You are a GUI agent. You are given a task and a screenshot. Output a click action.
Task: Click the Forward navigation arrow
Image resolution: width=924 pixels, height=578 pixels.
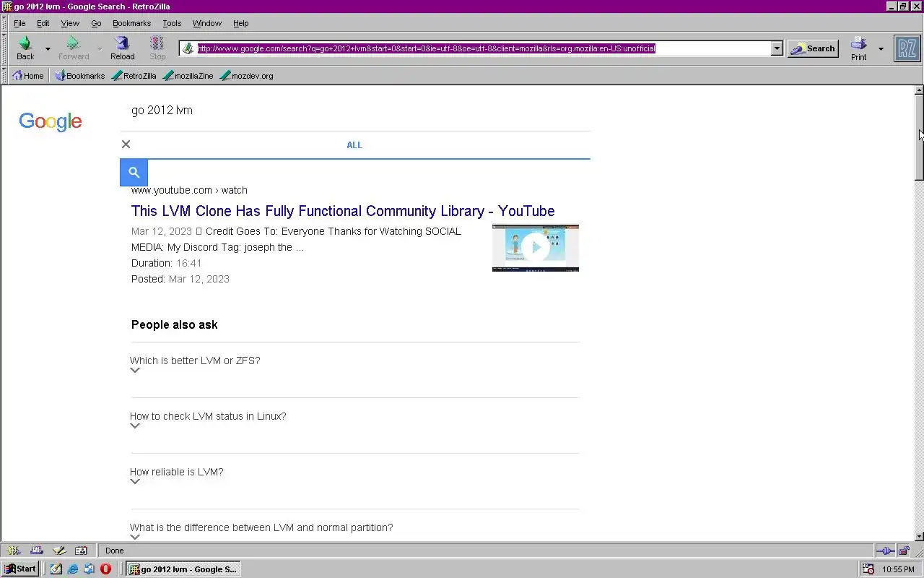[73, 48]
